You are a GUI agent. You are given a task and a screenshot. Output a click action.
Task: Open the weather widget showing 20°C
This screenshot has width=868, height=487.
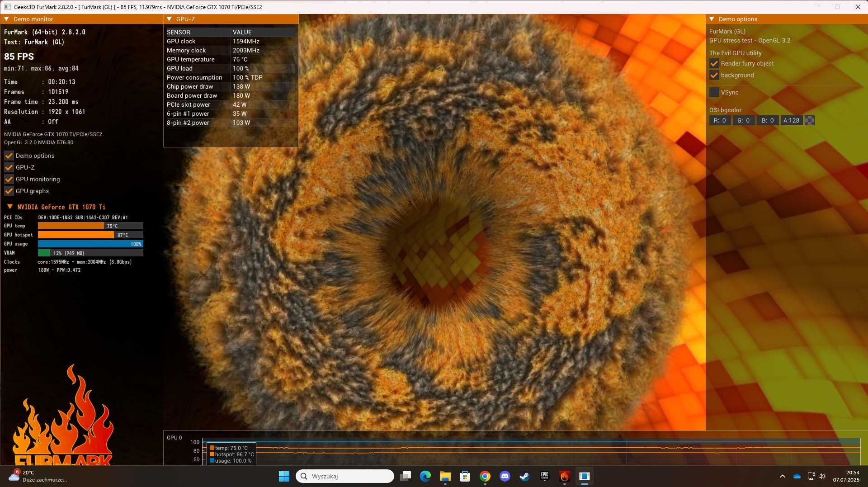click(38, 476)
